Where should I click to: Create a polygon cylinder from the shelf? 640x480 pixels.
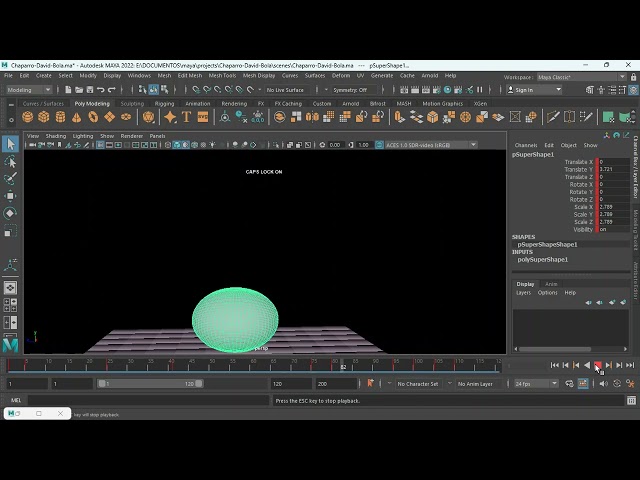[x=60, y=117]
